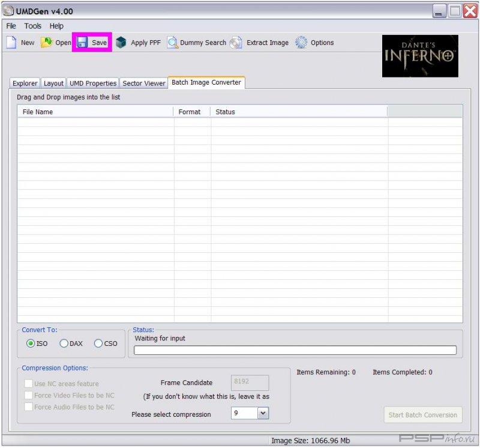Open the Tools menu
This screenshot has height=448, width=480.
33,26
